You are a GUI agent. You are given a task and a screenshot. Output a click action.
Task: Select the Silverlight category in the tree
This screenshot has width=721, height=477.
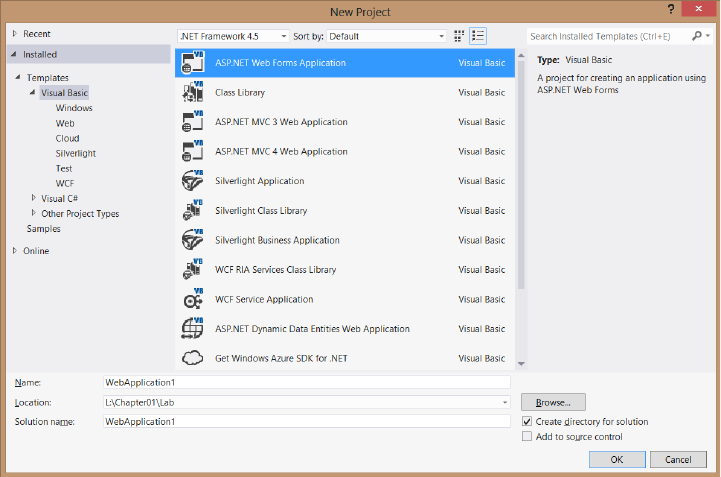coord(75,153)
